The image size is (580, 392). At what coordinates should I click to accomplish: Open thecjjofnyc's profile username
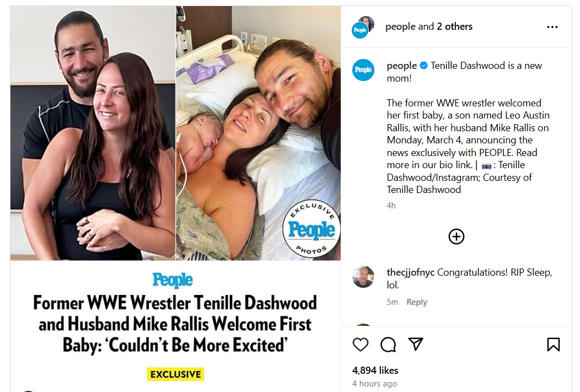(411, 272)
